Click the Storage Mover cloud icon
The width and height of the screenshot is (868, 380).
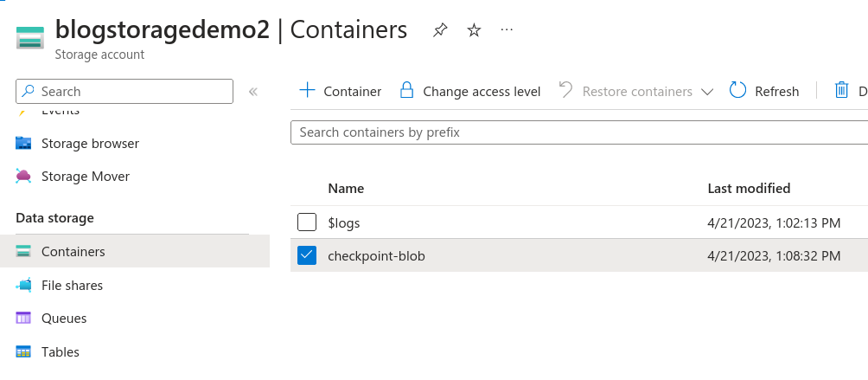(24, 177)
